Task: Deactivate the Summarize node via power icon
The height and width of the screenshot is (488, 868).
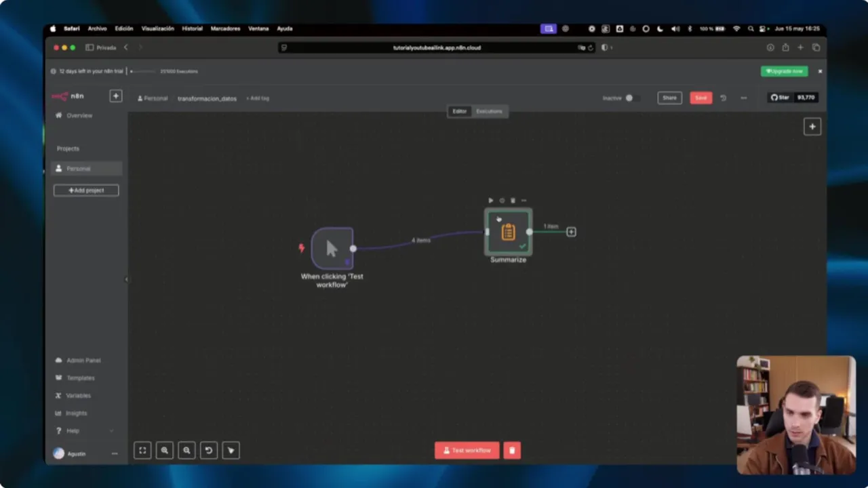Action: [x=502, y=201]
